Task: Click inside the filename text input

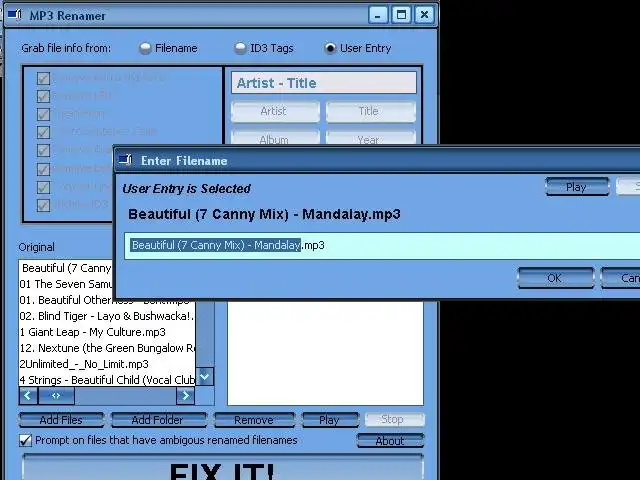Action: coord(382,246)
